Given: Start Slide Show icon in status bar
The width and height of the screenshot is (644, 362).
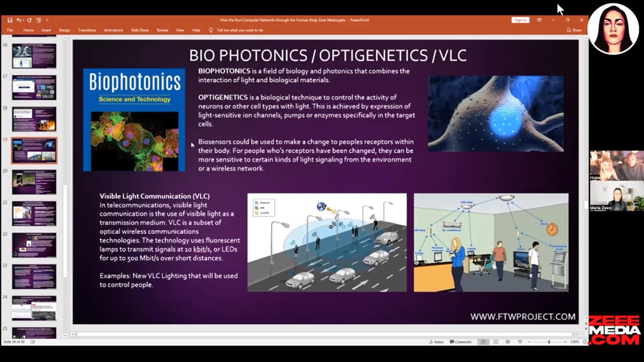Looking at the screenshot, I should click(x=520, y=342).
